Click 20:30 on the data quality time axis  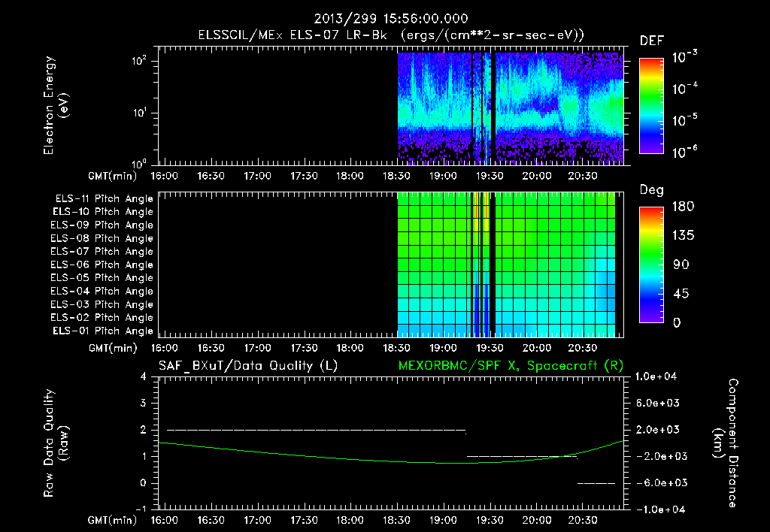(583, 520)
